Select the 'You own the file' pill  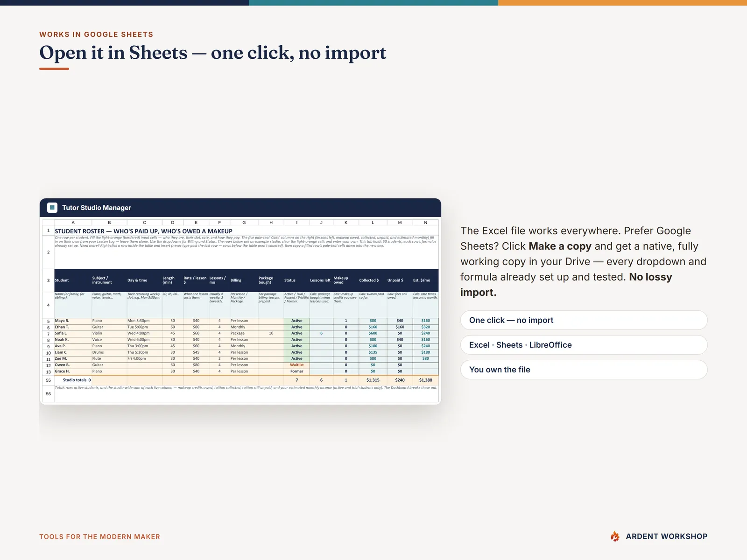tap(584, 370)
